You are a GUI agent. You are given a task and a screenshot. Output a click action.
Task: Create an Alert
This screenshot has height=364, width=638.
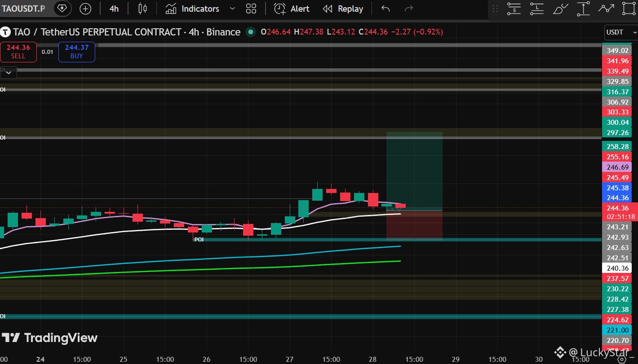tap(292, 9)
